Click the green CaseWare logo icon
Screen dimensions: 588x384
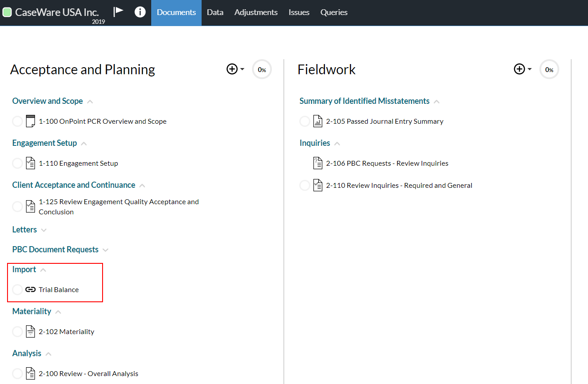(7, 12)
